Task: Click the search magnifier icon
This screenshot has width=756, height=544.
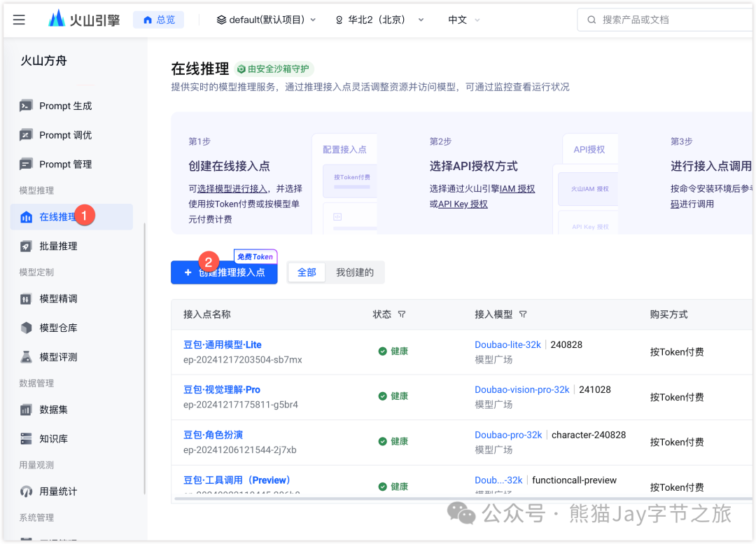Action: 591,20
